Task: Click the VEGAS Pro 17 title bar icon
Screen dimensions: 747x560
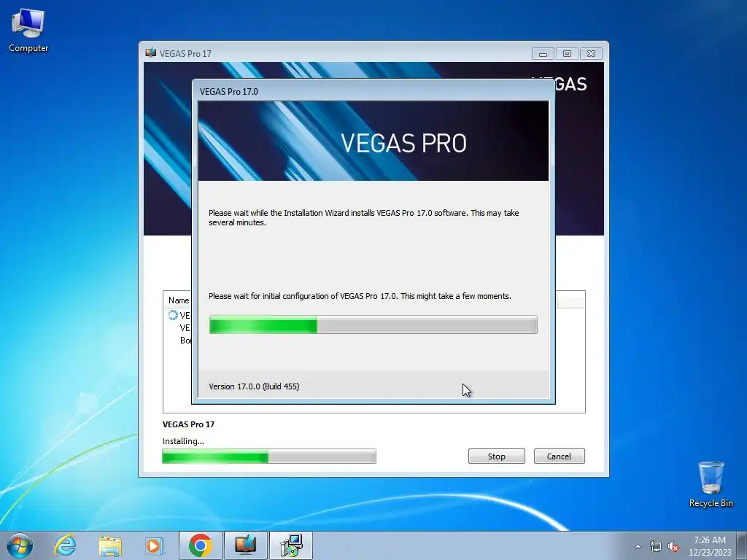Action: pos(151,52)
